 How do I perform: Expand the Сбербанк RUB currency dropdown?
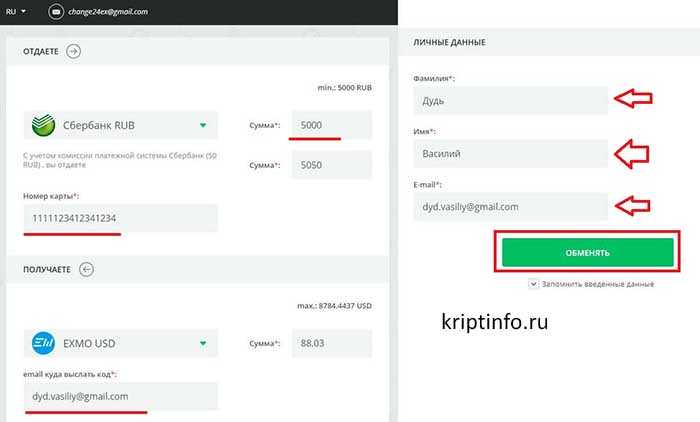click(121, 125)
